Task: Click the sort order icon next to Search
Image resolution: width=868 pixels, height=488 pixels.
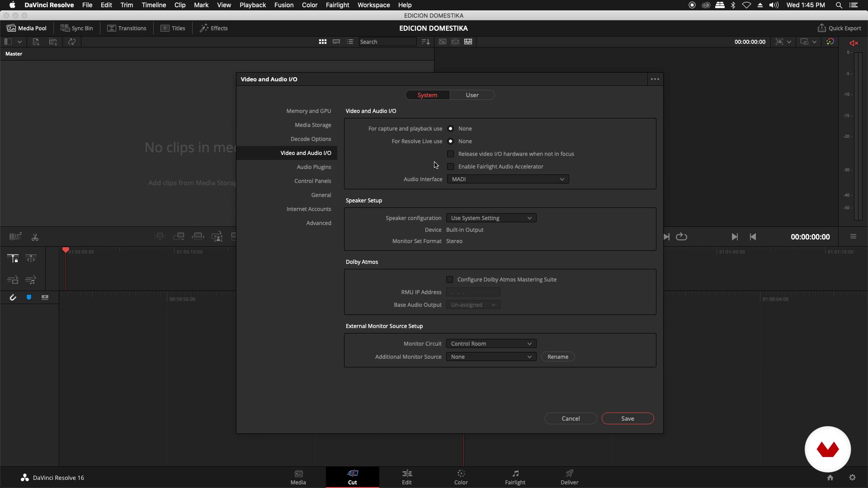Action: tap(425, 42)
